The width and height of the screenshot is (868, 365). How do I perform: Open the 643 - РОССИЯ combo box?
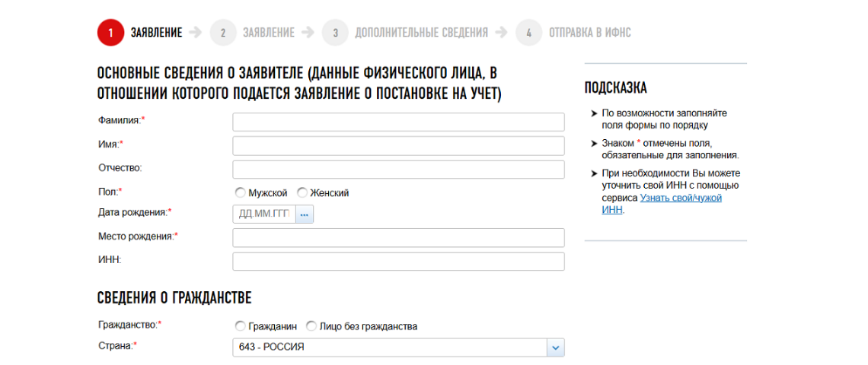point(389,348)
